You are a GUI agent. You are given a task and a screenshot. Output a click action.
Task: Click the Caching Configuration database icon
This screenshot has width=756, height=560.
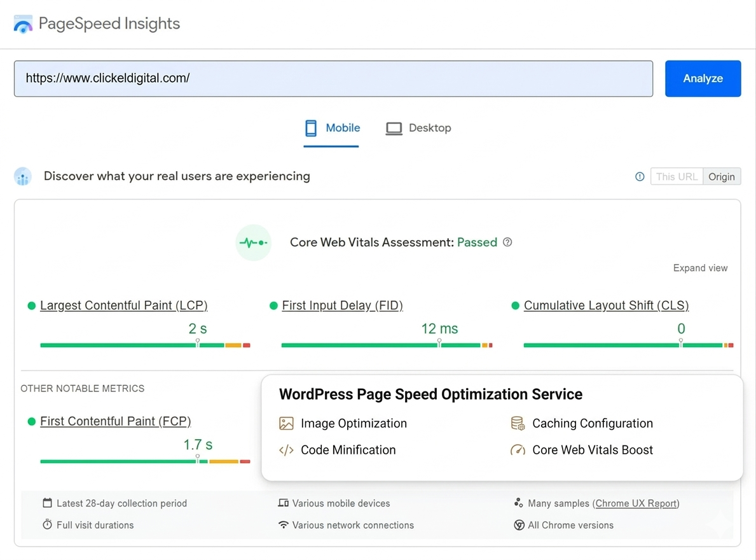pyautogui.click(x=518, y=423)
